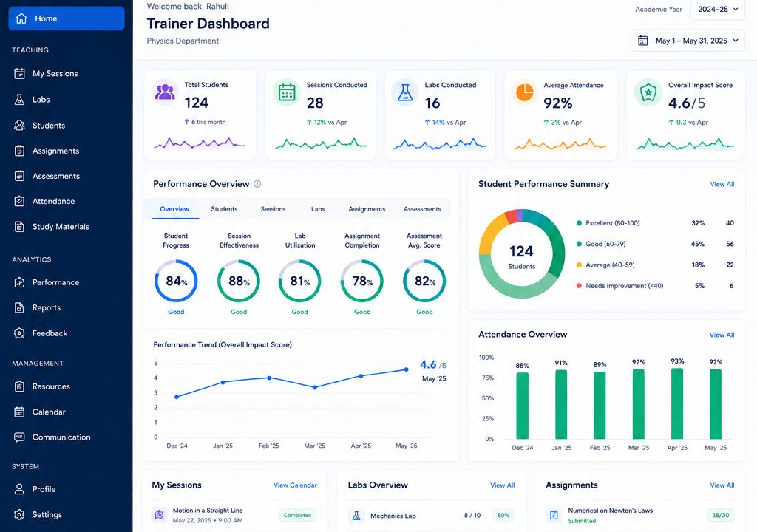Open the Profile person icon
The width and height of the screenshot is (757, 532).
(x=19, y=489)
